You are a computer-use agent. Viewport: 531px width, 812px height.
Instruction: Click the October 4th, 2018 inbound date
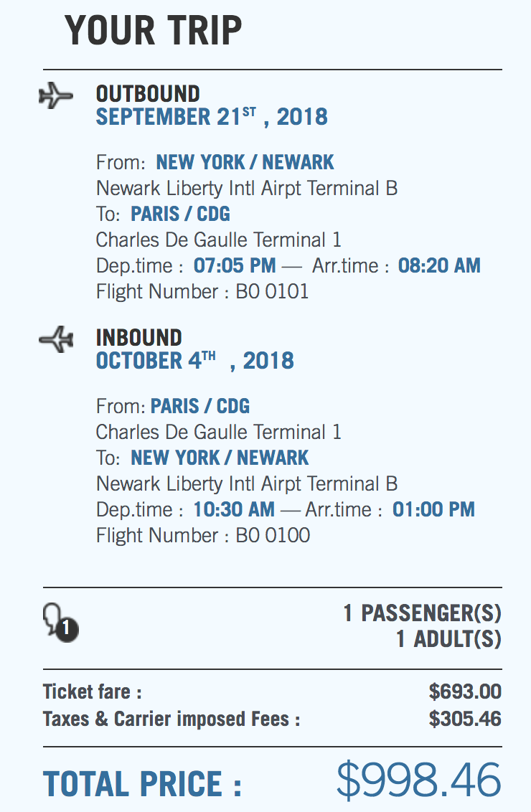pos(194,360)
